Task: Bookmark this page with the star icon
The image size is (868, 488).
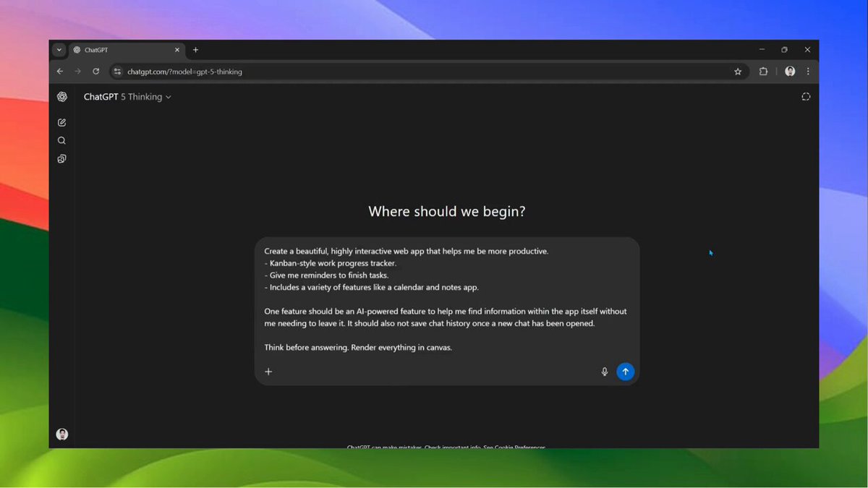Action: coord(738,72)
